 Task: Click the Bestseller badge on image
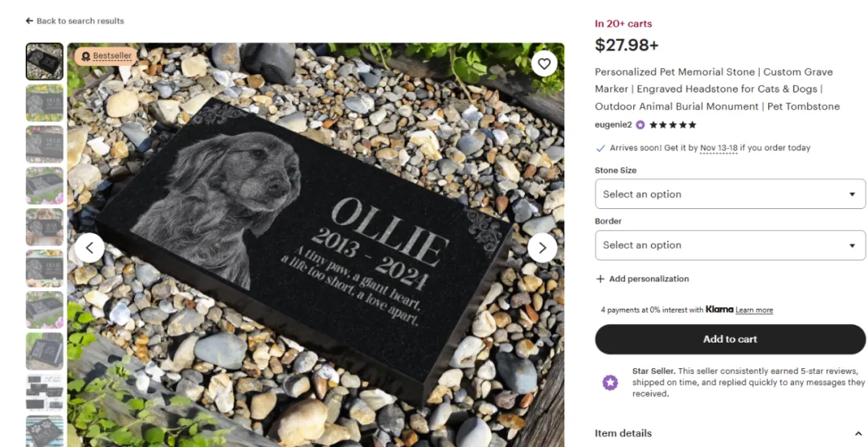pyautogui.click(x=106, y=56)
